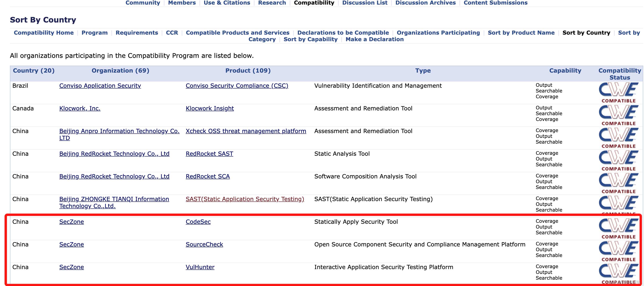The height and width of the screenshot is (286, 644).
Task: Open Compatible Products and Services
Action: click(x=238, y=33)
